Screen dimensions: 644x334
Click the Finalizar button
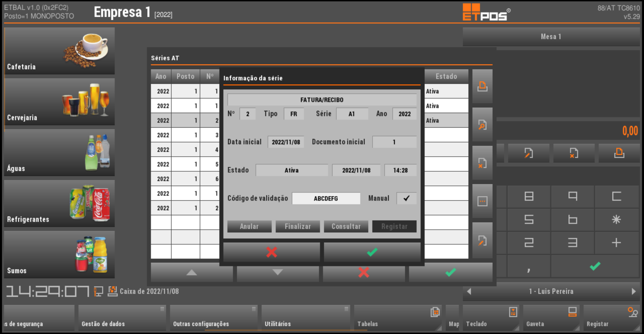[x=298, y=226]
